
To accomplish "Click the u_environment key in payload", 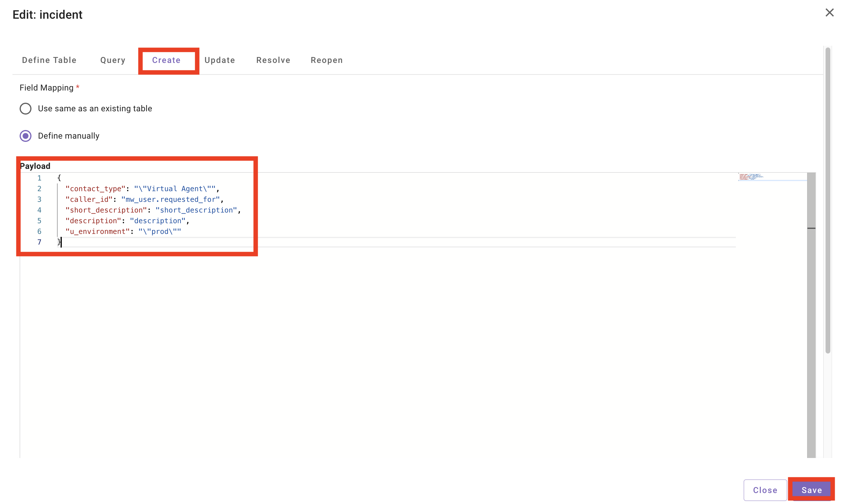I will (x=97, y=232).
